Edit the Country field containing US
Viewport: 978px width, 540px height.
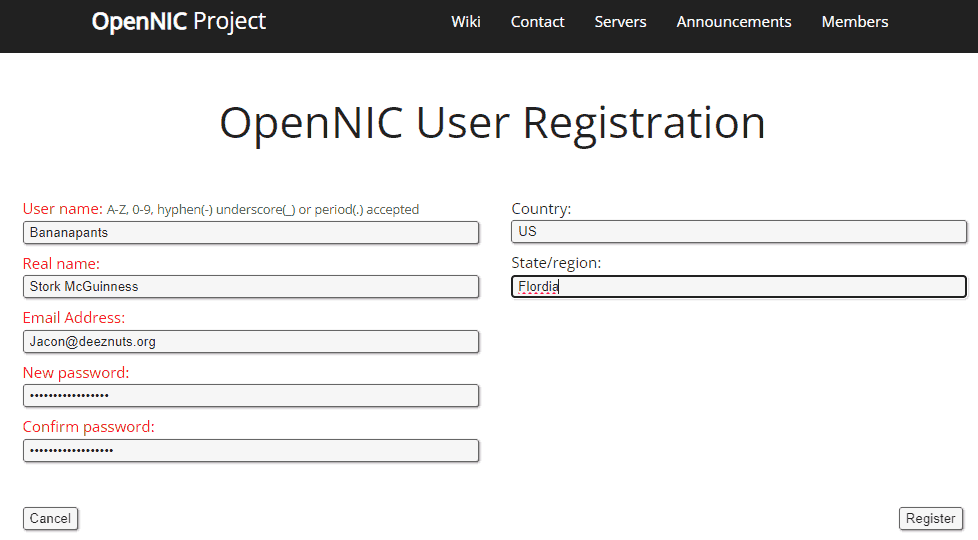pyautogui.click(x=739, y=231)
